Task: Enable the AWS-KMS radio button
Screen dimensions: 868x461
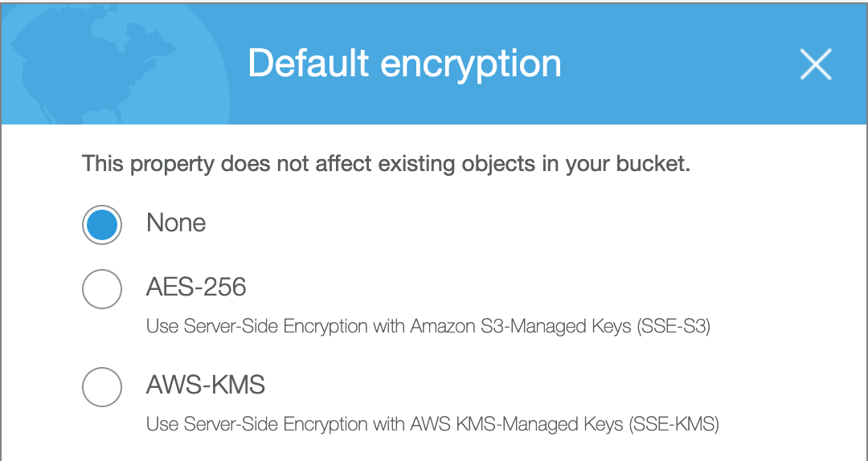Action: (x=102, y=387)
